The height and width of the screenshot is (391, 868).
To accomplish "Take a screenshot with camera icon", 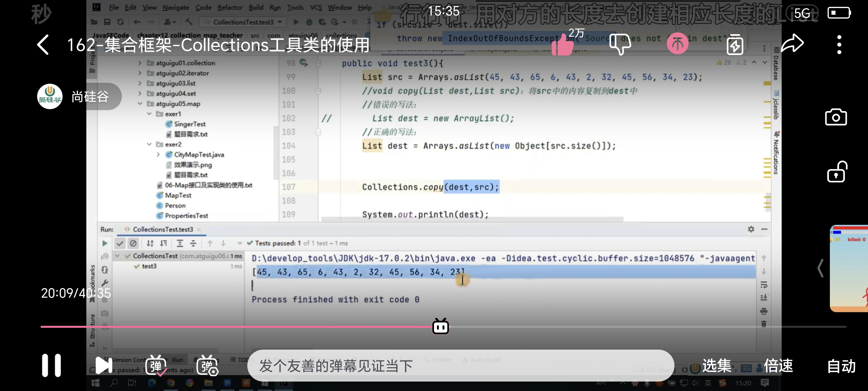I will (836, 117).
